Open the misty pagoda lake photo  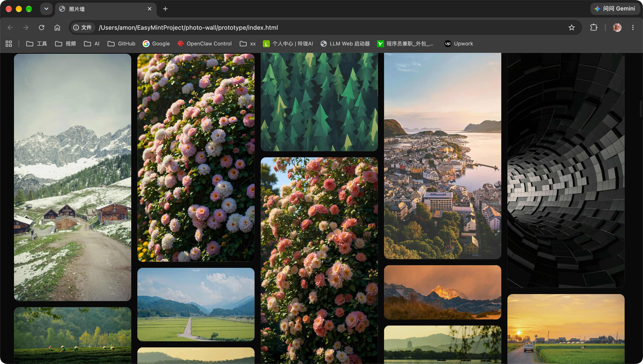click(443, 345)
